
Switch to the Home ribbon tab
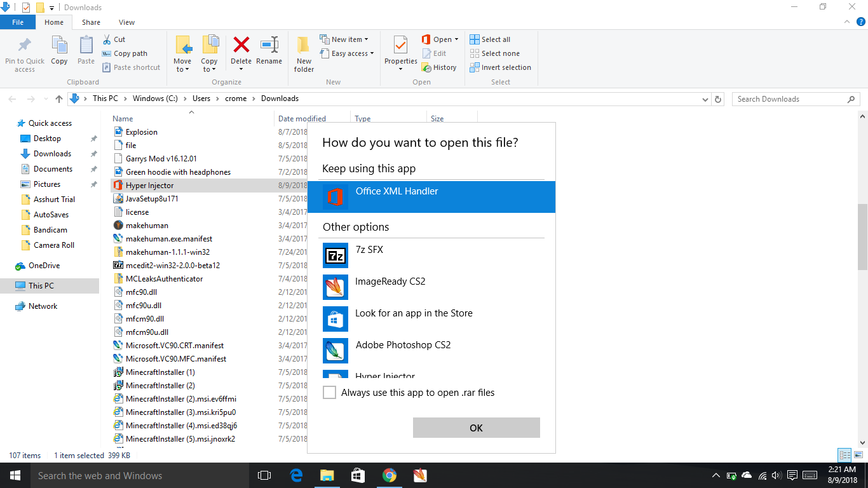pos(54,22)
